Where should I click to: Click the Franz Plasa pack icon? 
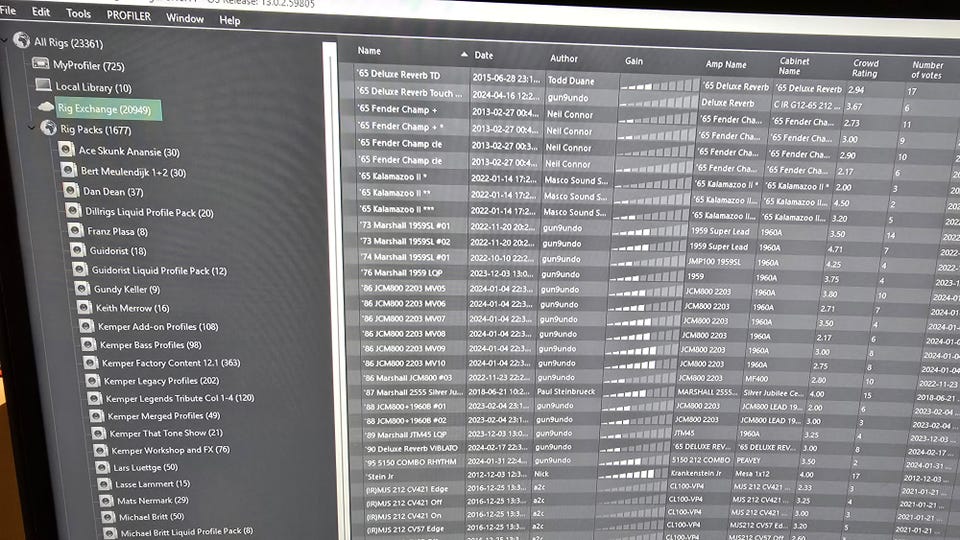[75, 230]
